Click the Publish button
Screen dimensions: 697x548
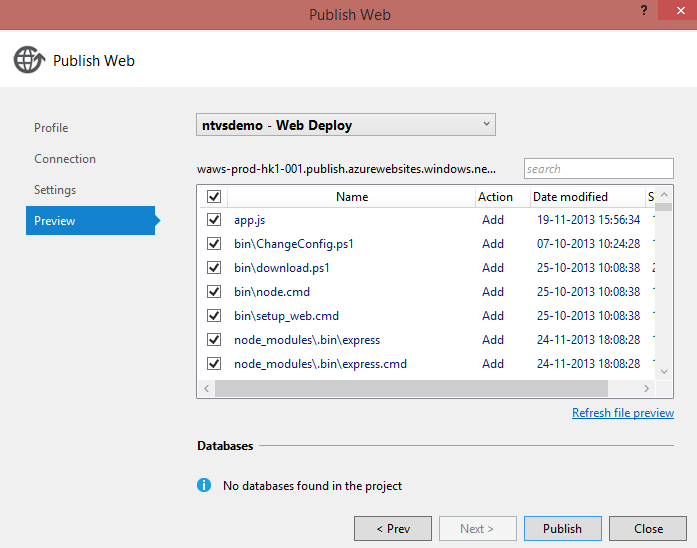[563, 528]
